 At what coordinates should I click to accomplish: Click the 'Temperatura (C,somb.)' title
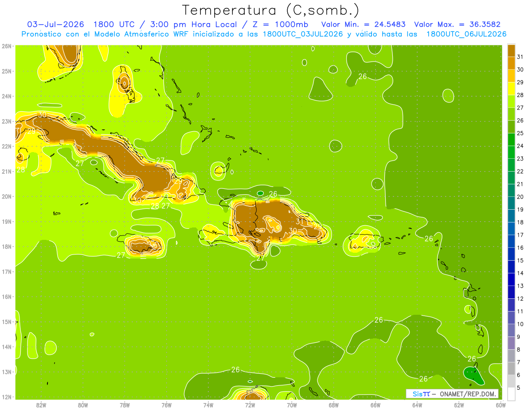pos(271,11)
